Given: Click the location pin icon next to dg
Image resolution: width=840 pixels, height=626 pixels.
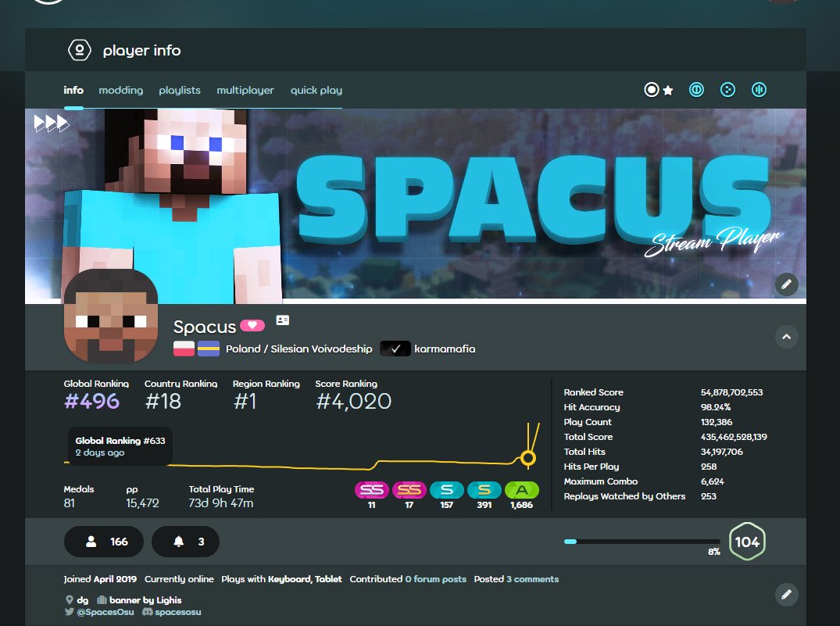Looking at the screenshot, I should [69, 599].
